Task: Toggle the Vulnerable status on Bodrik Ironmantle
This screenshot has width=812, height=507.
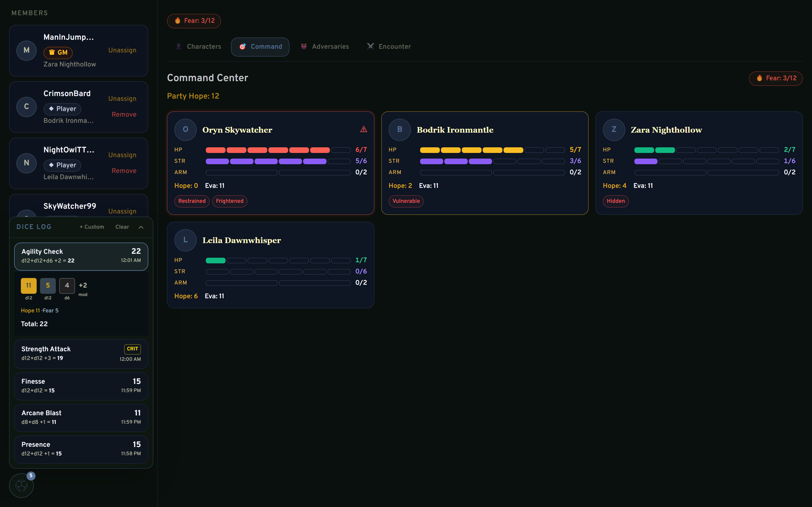Action: [x=406, y=201]
